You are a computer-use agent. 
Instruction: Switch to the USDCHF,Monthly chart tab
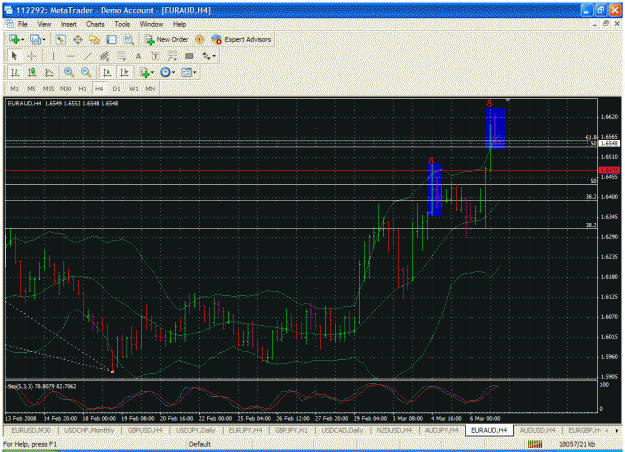[x=89, y=430]
